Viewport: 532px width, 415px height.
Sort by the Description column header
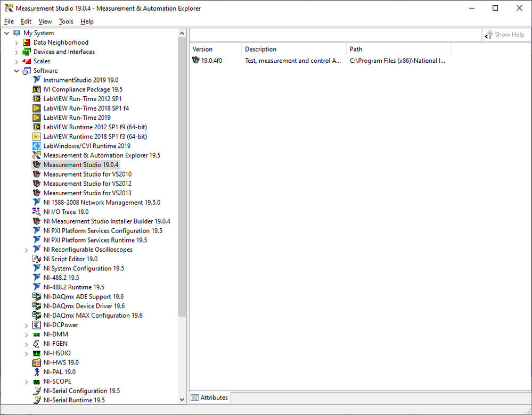294,49
